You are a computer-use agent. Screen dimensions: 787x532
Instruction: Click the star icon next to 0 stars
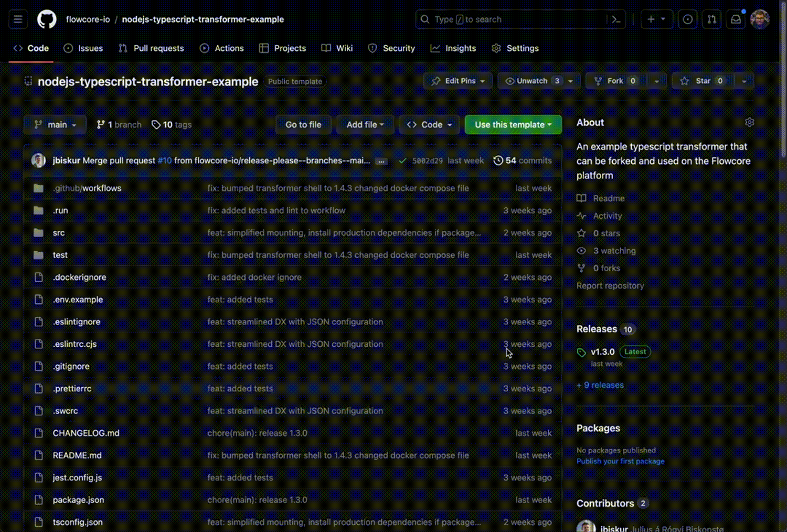pos(581,233)
